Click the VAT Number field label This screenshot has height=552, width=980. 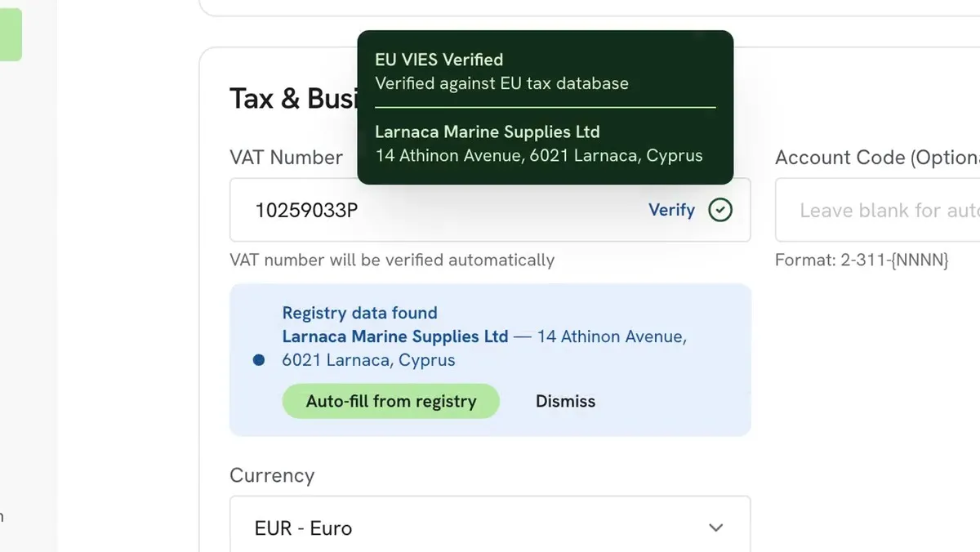[286, 158]
